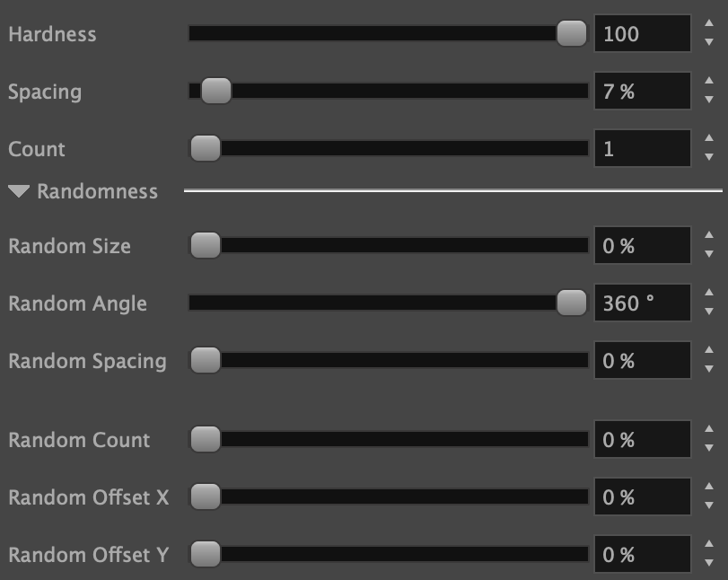Click the Random Count value field
Image resolution: width=728 pixels, height=580 pixels.
(642, 440)
